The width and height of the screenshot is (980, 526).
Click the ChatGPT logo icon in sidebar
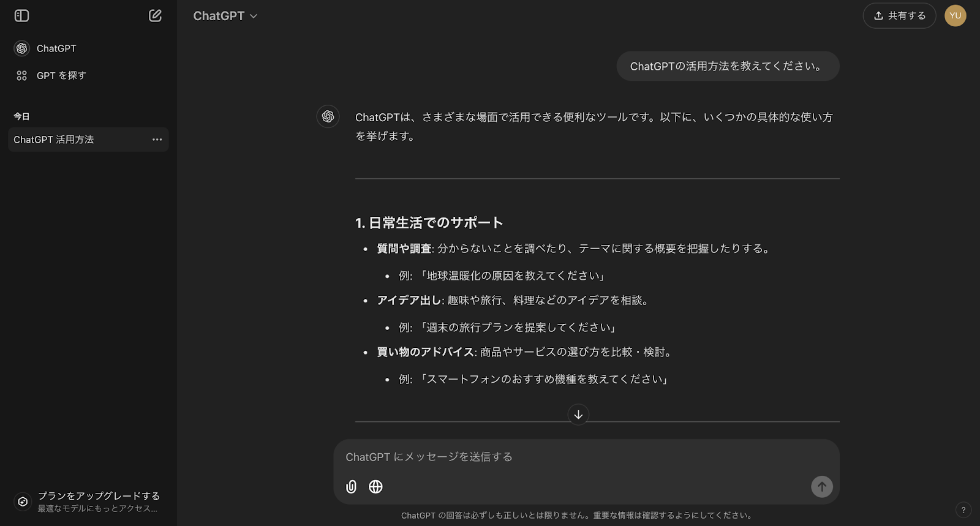pos(22,48)
